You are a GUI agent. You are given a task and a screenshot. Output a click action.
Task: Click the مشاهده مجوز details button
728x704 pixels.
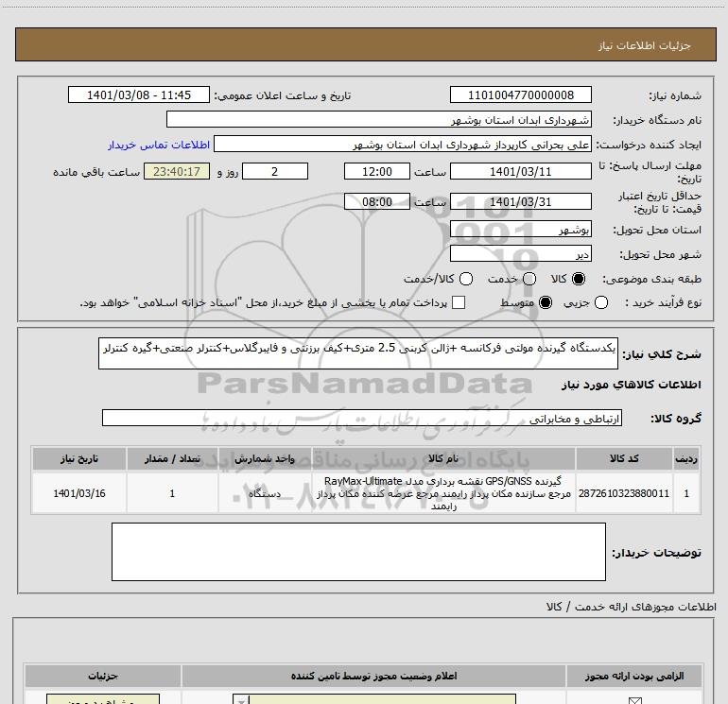click(x=103, y=699)
